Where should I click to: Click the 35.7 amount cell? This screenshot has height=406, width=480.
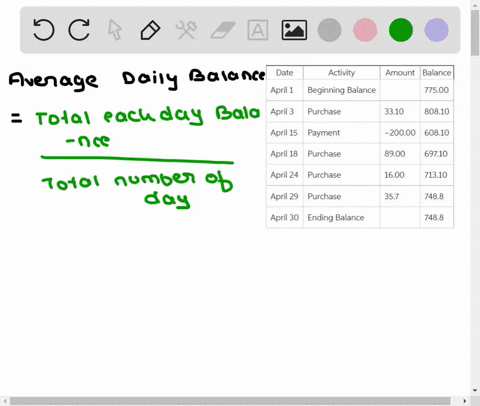(400, 196)
